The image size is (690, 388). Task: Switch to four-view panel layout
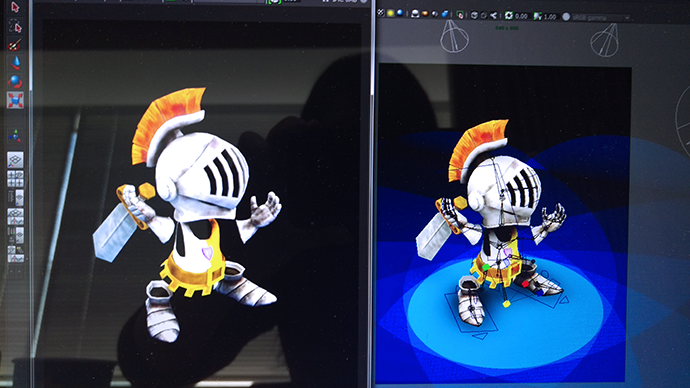point(15,179)
